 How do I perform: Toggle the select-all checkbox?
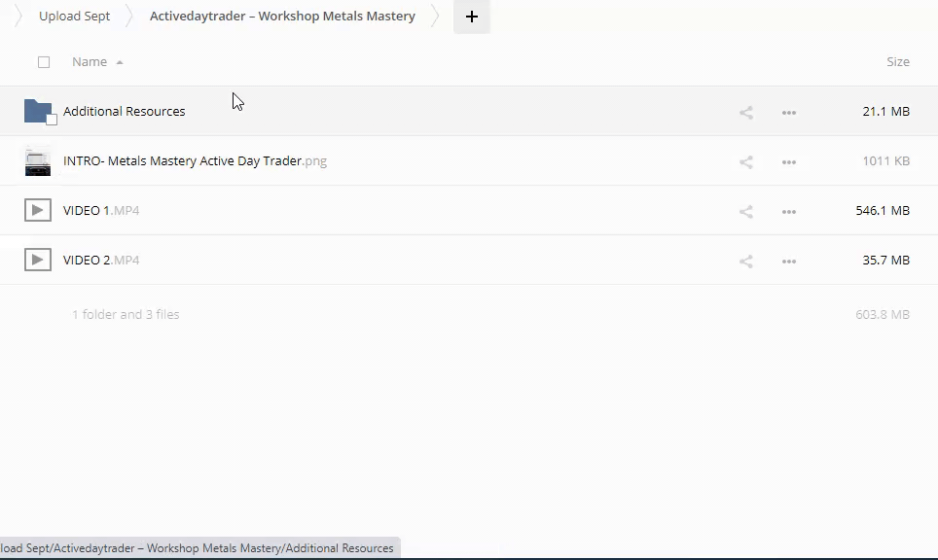(44, 62)
